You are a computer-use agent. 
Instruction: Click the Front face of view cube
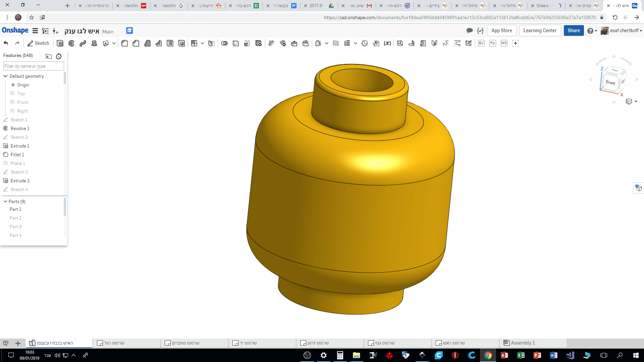click(x=610, y=82)
